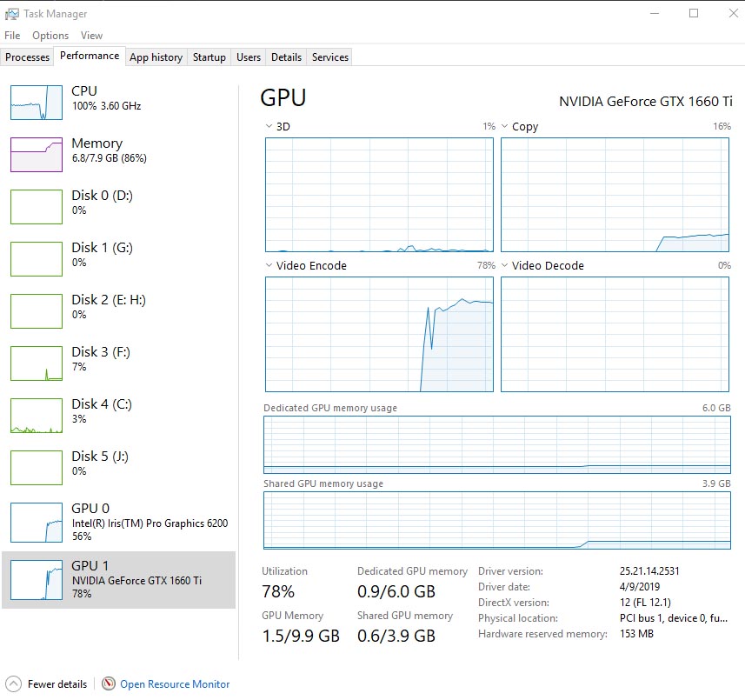Open the 3D engine dropdown chevron
Image resolution: width=745 pixels, height=700 pixels.
pos(269,126)
